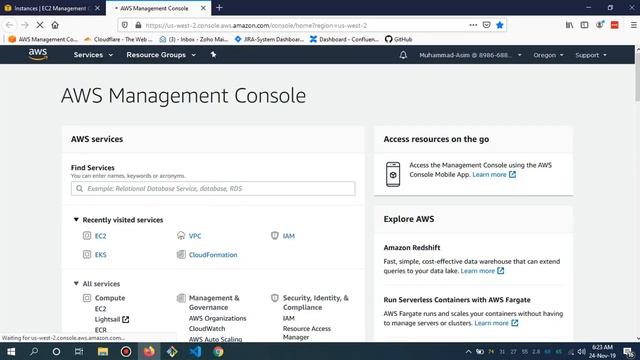
Task: Open the Zoho Mail Inbox bookmark
Action: pos(193,39)
